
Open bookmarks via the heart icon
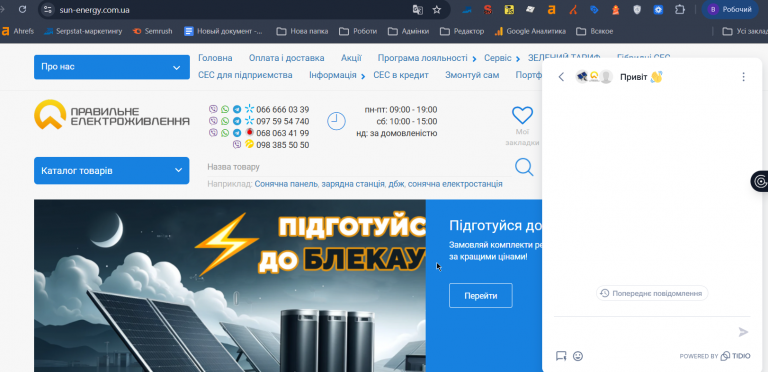pyautogui.click(x=522, y=116)
